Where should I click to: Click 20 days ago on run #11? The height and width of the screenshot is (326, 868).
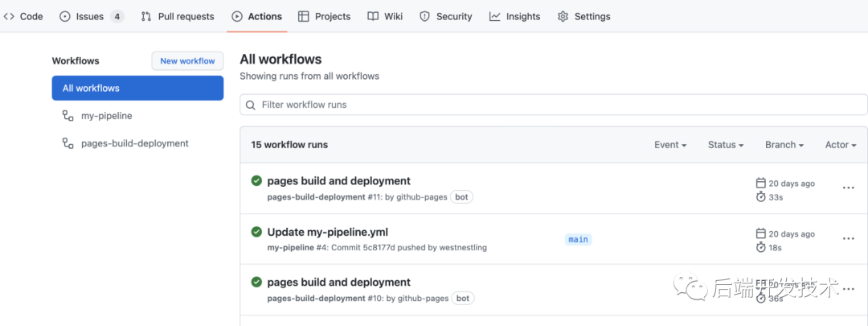(792, 184)
